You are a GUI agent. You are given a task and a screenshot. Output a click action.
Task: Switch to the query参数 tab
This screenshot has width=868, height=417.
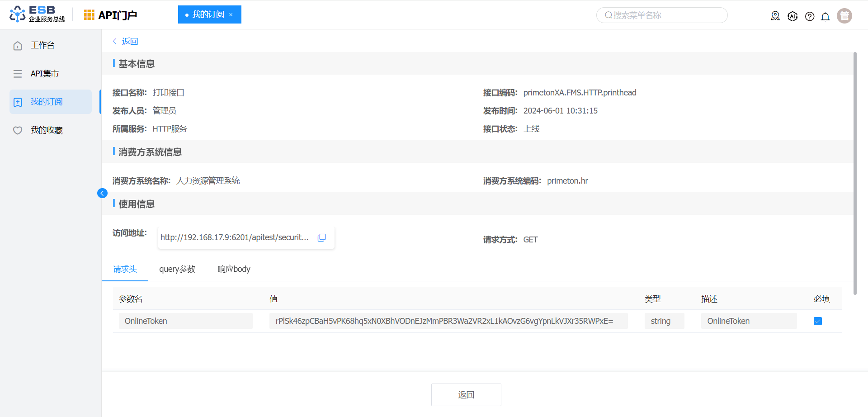point(177,269)
